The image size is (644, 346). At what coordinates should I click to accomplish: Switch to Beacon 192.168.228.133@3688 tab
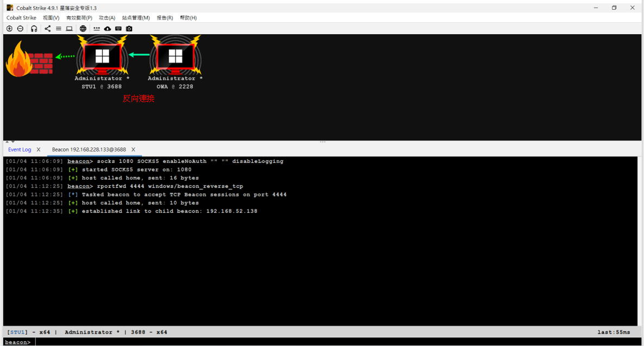89,149
